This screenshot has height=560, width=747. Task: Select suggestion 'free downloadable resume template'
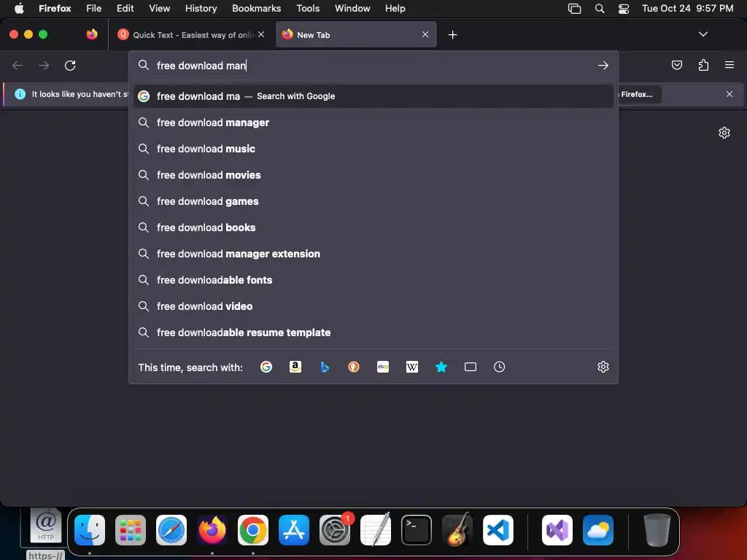(x=373, y=332)
